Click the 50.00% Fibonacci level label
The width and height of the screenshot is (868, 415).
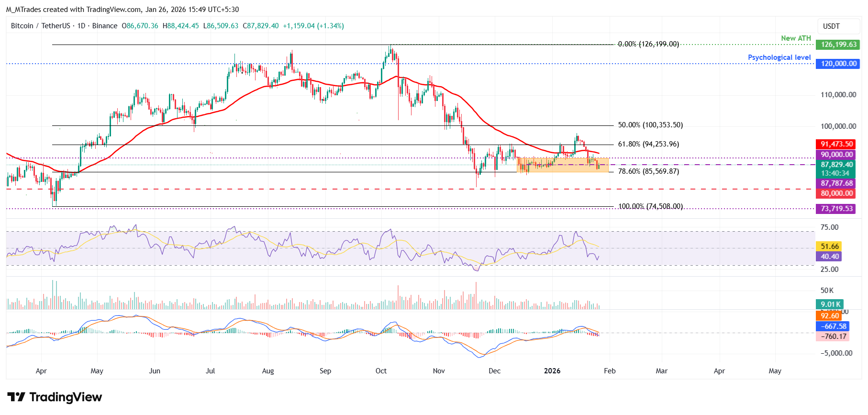point(650,125)
